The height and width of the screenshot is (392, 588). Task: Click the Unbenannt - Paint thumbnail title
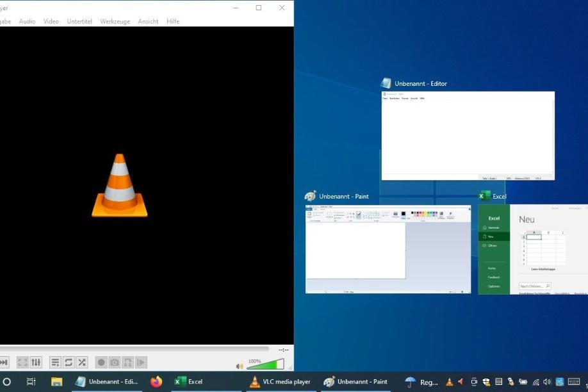(x=344, y=196)
